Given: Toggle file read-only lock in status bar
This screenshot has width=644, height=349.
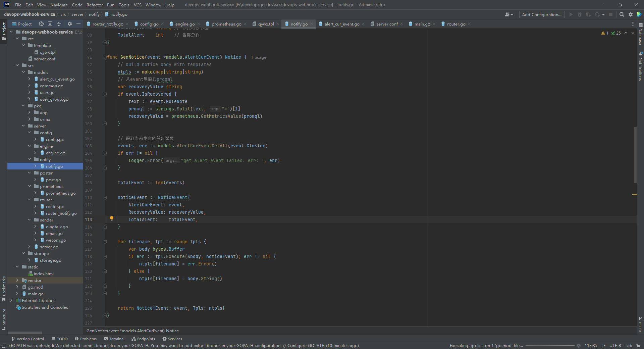Looking at the screenshot, I should [638, 345].
